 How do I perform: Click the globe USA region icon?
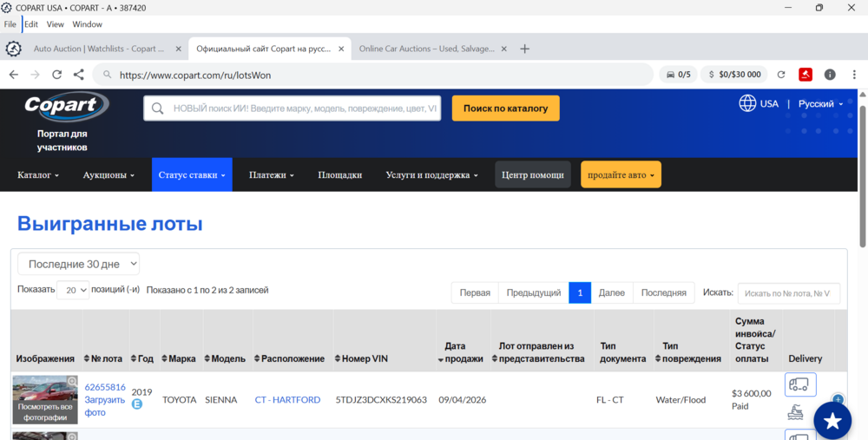(747, 103)
